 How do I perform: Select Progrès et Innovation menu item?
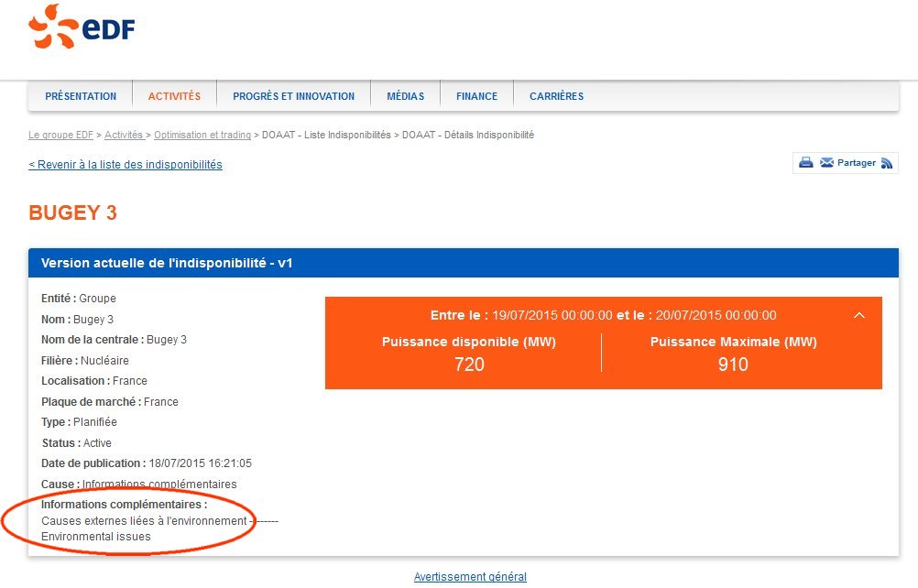click(x=293, y=96)
